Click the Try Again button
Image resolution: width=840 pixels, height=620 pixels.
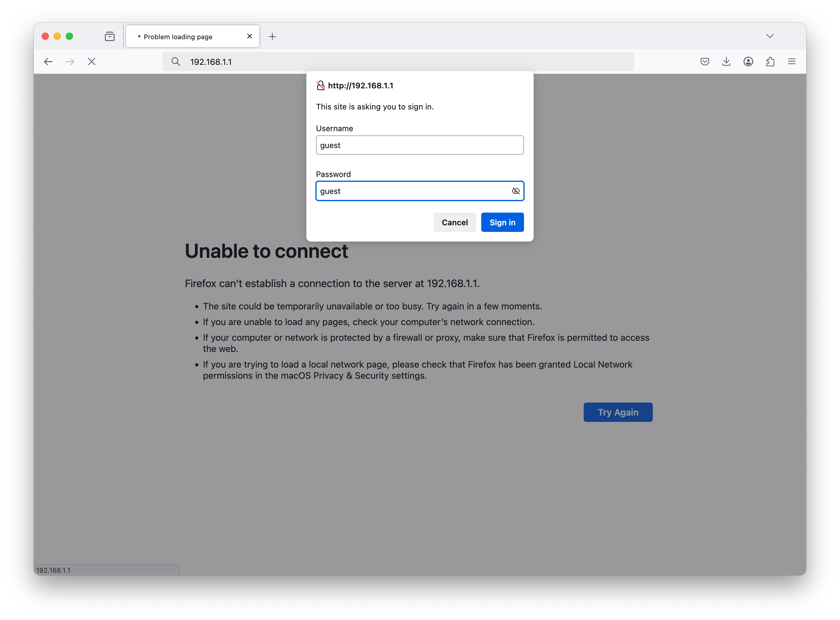pos(618,412)
